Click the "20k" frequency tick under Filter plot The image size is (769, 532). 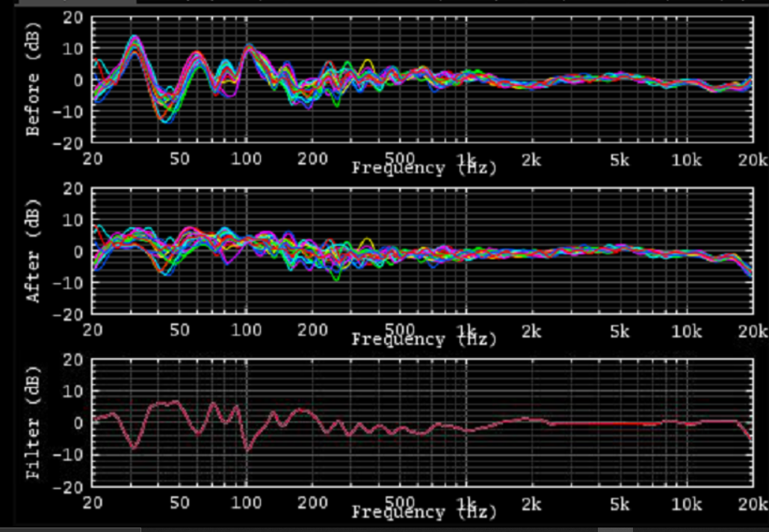click(753, 504)
